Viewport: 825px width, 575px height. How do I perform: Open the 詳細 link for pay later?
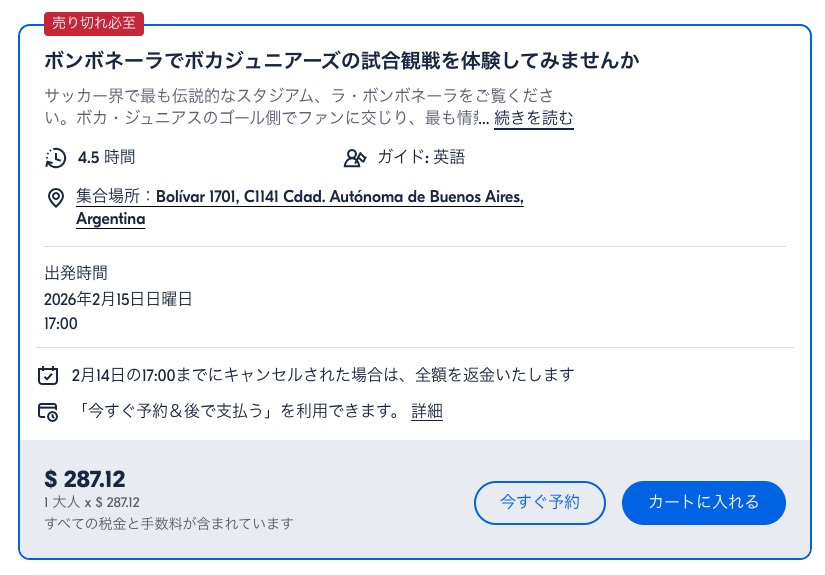pyautogui.click(x=427, y=411)
